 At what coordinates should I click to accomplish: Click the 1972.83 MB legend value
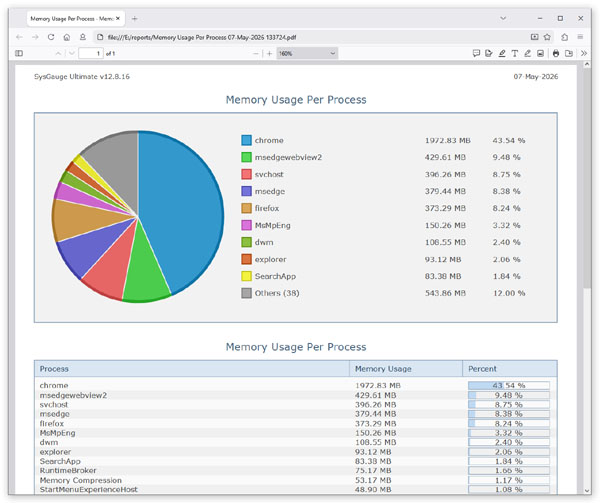click(x=447, y=140)
